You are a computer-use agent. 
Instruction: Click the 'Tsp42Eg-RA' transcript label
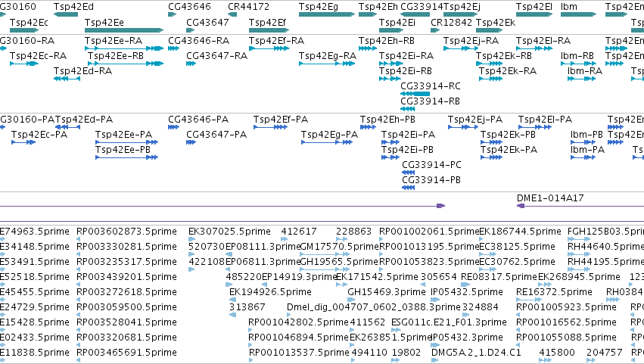[328, 56]
